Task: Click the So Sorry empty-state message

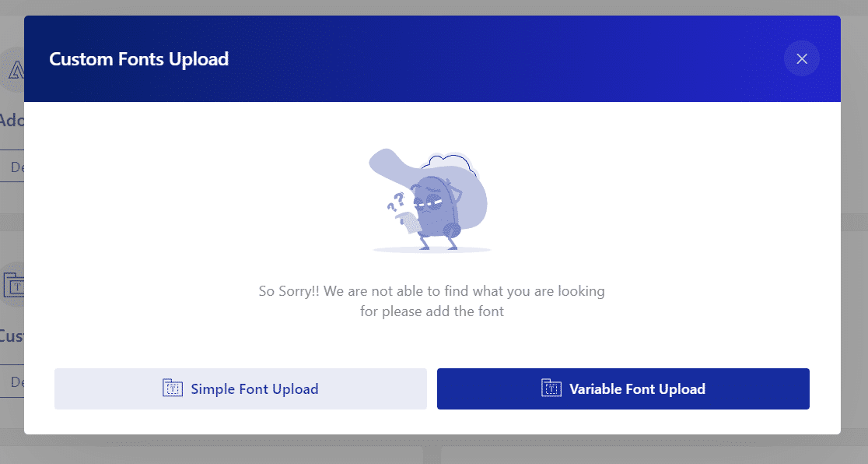Action: 432,301
